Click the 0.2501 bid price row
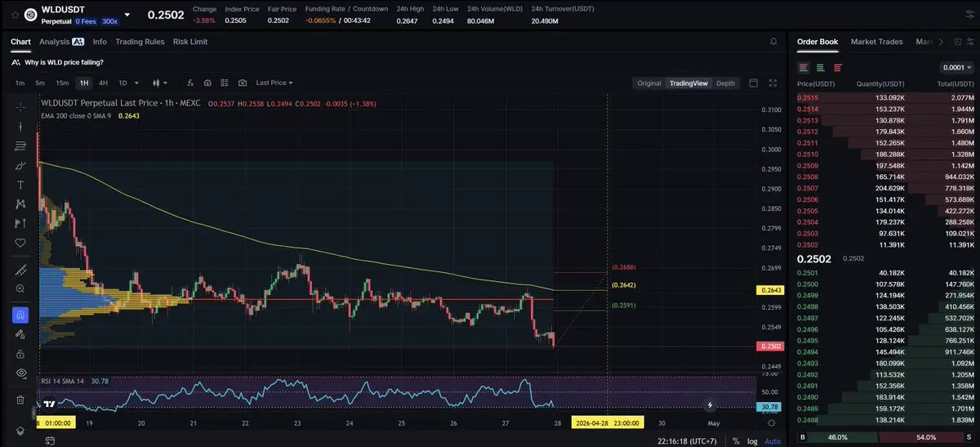 (885, 273)
